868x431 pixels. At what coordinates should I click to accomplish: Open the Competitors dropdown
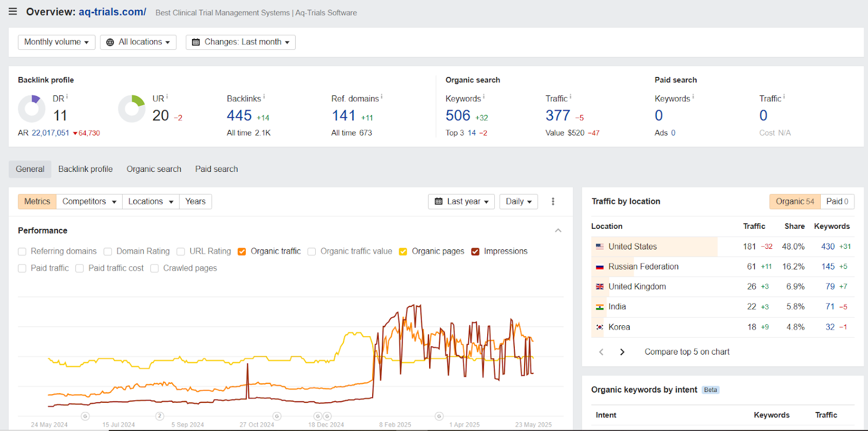pos(89,202)
